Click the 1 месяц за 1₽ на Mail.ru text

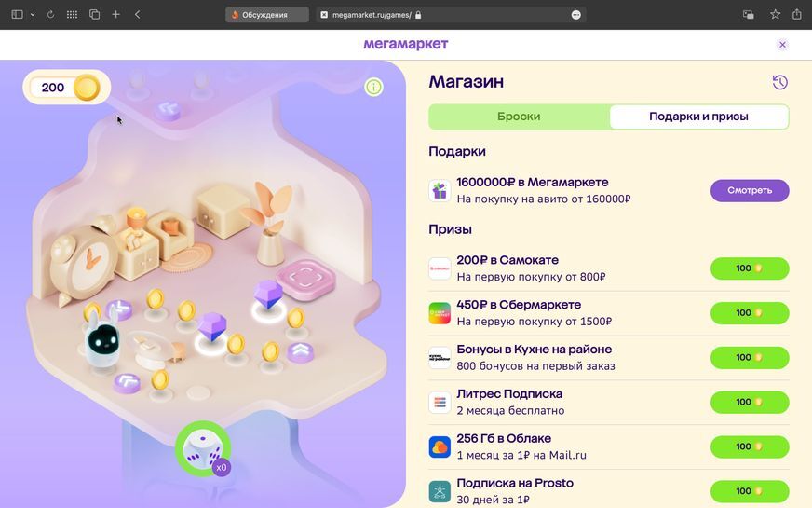521,455
